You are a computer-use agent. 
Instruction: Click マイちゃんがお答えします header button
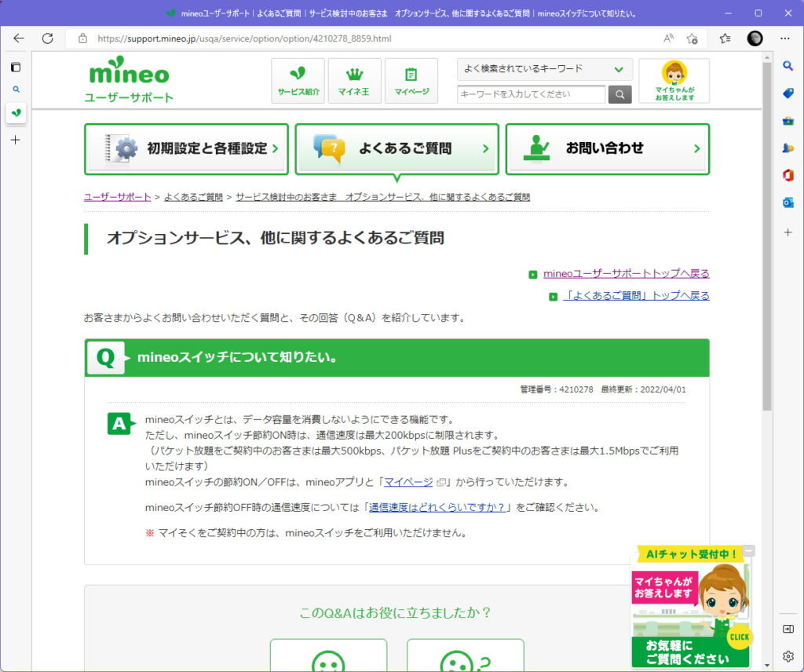click(674, 81)
